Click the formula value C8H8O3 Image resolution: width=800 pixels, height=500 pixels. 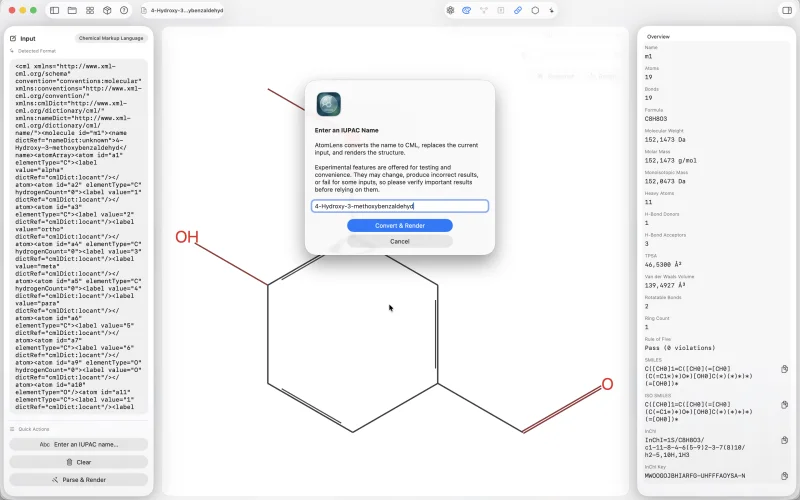(656, 119)
